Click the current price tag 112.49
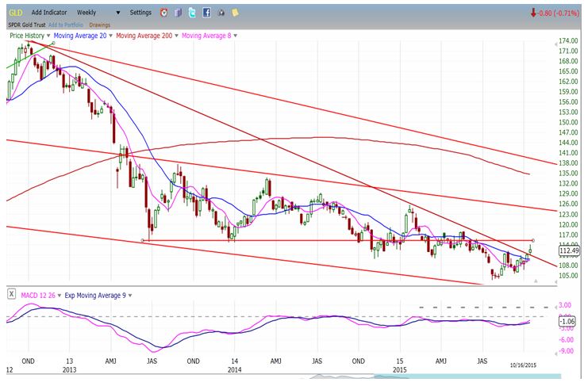This screenshot has width=588, height=386. pos(569,250)
